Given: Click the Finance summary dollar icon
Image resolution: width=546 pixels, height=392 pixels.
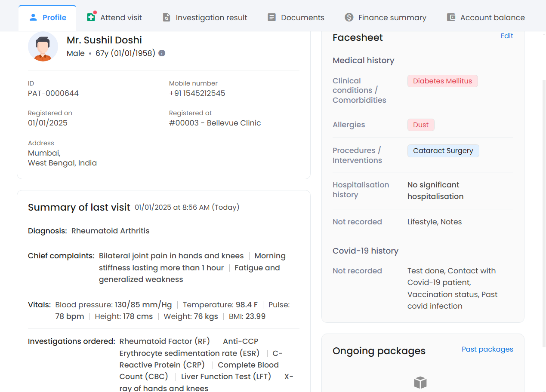Looking at the screenshot, I should [x=349, y=17].
